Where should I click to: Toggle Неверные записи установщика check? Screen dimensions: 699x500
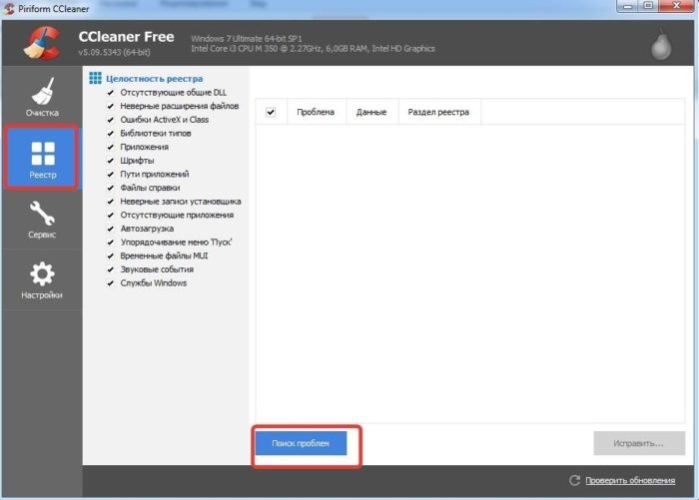click(x=111, y=201)
